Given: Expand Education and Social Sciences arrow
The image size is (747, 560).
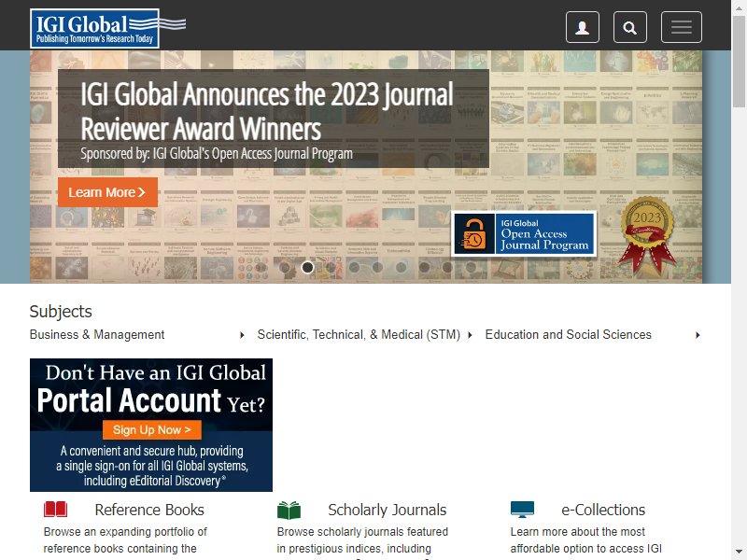Looking at the screenshot, I should pos(698,335).
